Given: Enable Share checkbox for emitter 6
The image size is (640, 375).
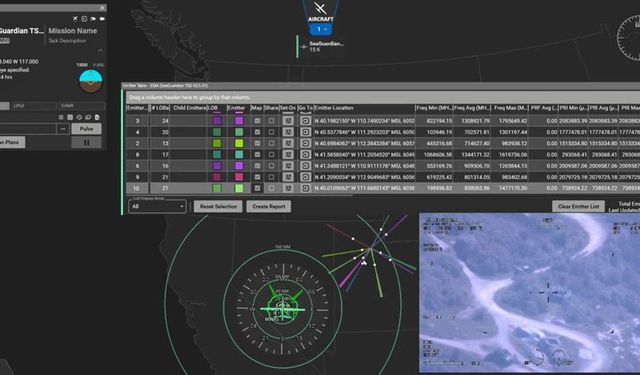Looking at the screenshot, I should [x=271, y=166].
